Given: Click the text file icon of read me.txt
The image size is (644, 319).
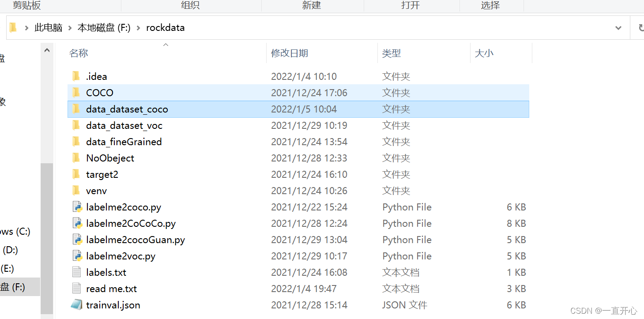Looking at the screenshot, I should (x=77, y=289).
